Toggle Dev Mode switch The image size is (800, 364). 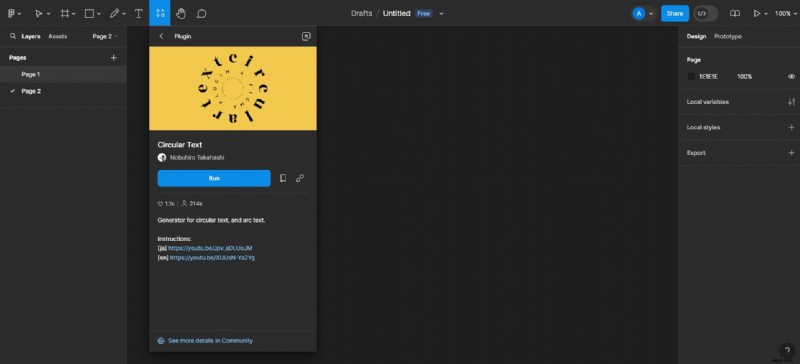pyautogui.click(x=706, y=14)
